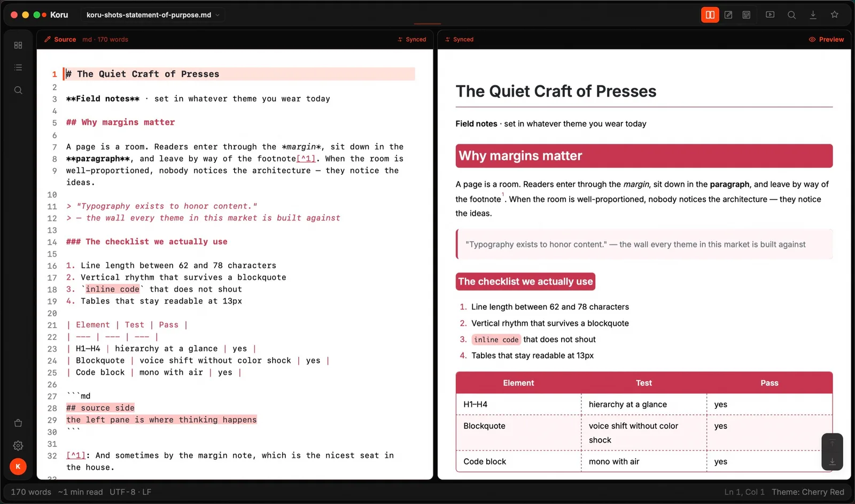Click the Theme: Cherry Red status
855x504 pixels.
coord(808,492)
